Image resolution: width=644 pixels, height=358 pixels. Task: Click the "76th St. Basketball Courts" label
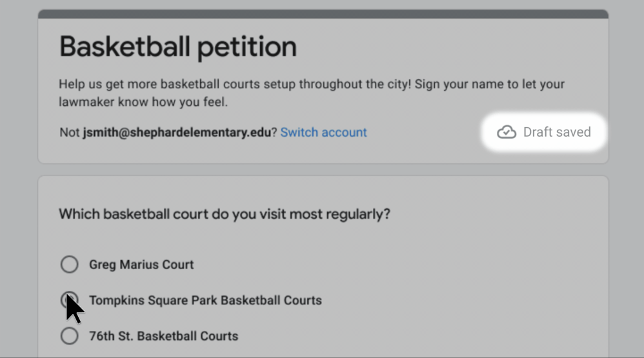(163, 336)
